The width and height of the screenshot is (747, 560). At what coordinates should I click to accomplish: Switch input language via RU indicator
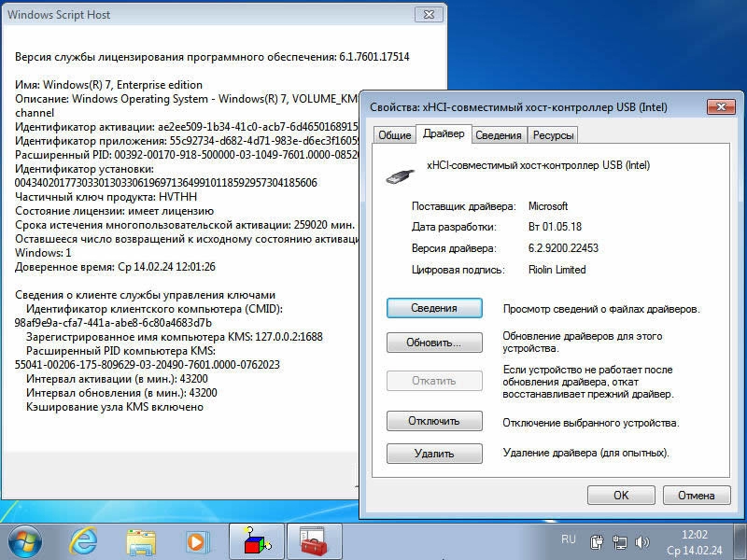point(568,539)
